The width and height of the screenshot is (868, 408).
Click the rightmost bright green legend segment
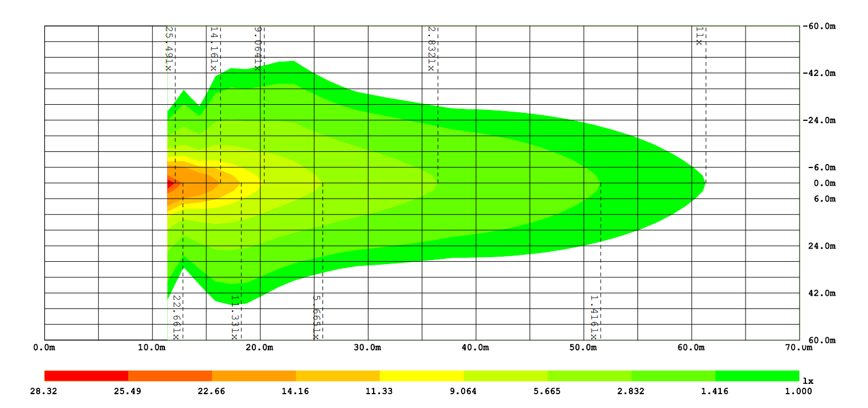click(x=757, y=376)
